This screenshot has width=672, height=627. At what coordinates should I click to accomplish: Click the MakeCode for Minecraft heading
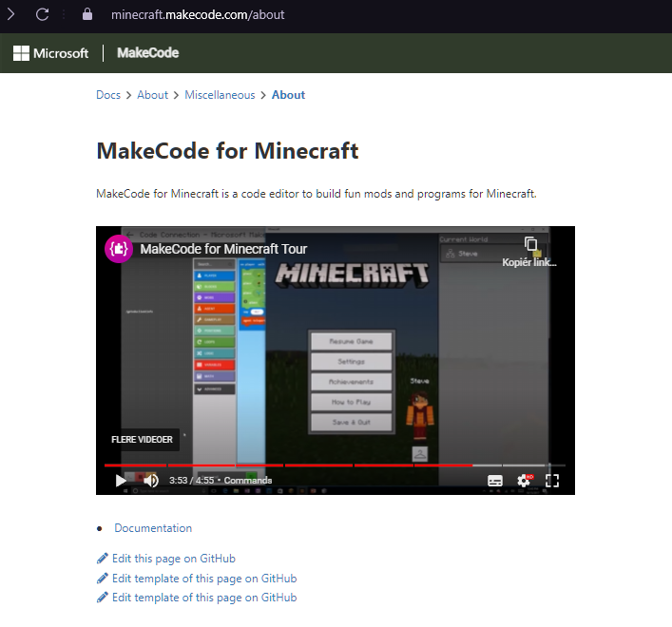tap(227, 151)
